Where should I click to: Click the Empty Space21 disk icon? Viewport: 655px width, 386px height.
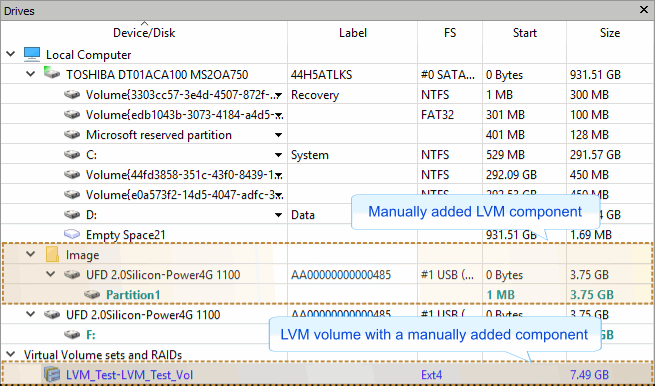pos(72,234)
